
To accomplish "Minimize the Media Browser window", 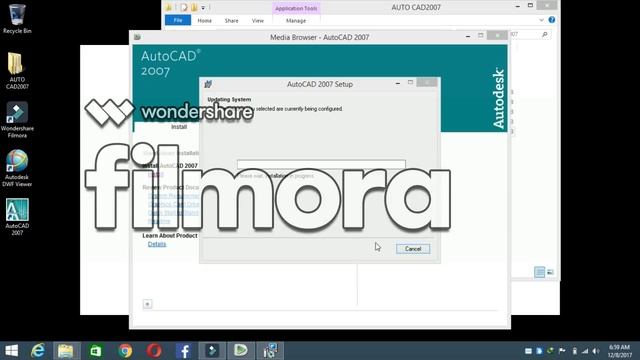I will click(468, 36).
